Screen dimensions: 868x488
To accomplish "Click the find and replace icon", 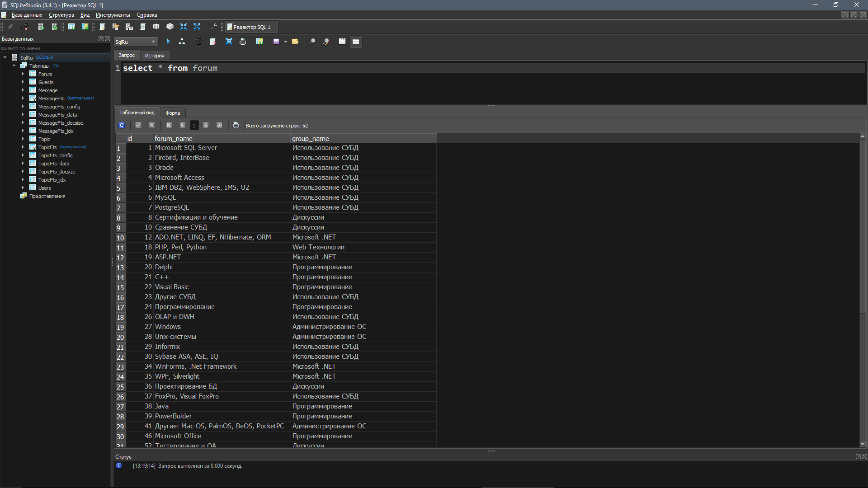I will click(x=325, y=42).
